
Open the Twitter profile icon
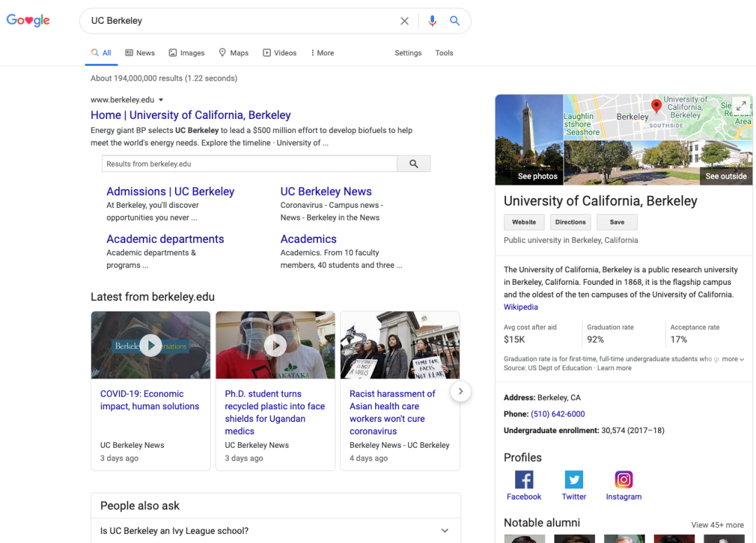(x=574, y=479)
